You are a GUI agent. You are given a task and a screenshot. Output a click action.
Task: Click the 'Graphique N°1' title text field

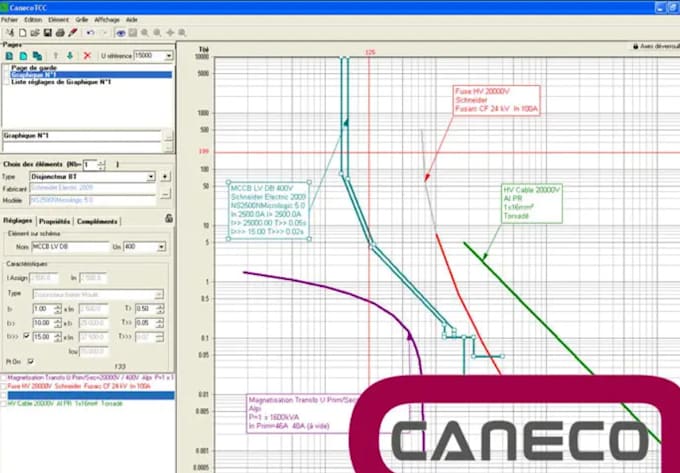tap(82, 136)
